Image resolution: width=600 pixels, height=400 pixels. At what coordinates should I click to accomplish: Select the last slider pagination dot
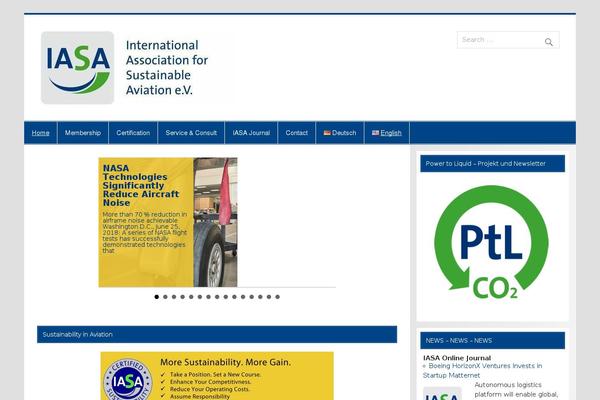[x=277, y=297]
